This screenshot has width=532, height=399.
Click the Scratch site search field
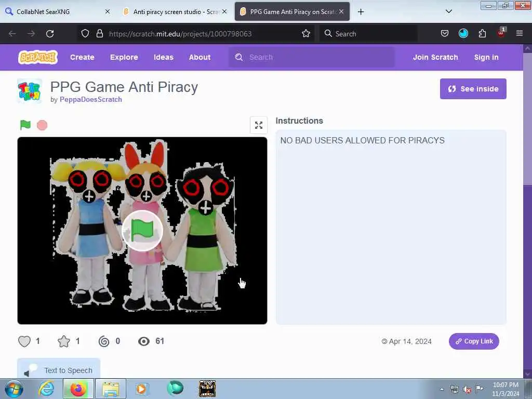[312, 57]
